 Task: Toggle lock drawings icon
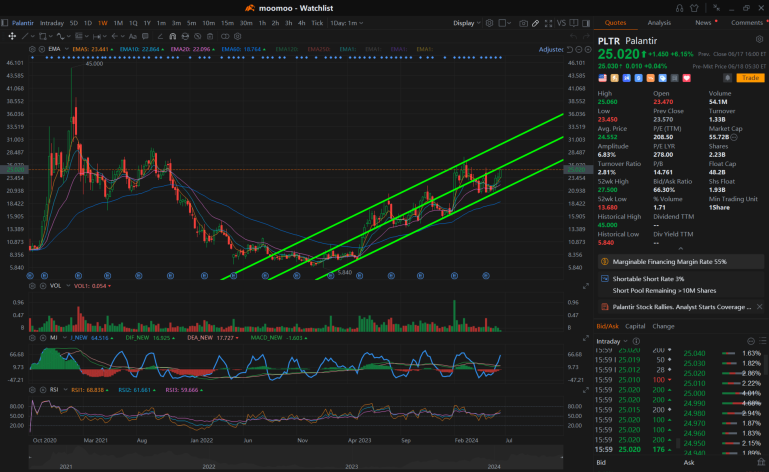click(x=185, y=36)
